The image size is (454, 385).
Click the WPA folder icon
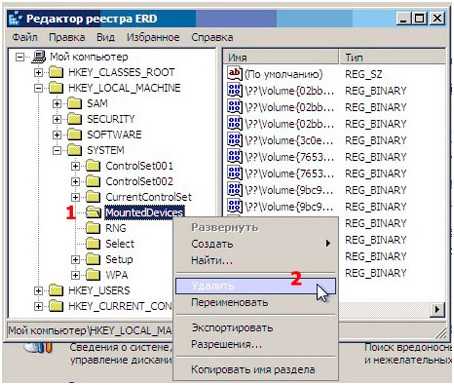pyautogui.click(x=93, y=275)
